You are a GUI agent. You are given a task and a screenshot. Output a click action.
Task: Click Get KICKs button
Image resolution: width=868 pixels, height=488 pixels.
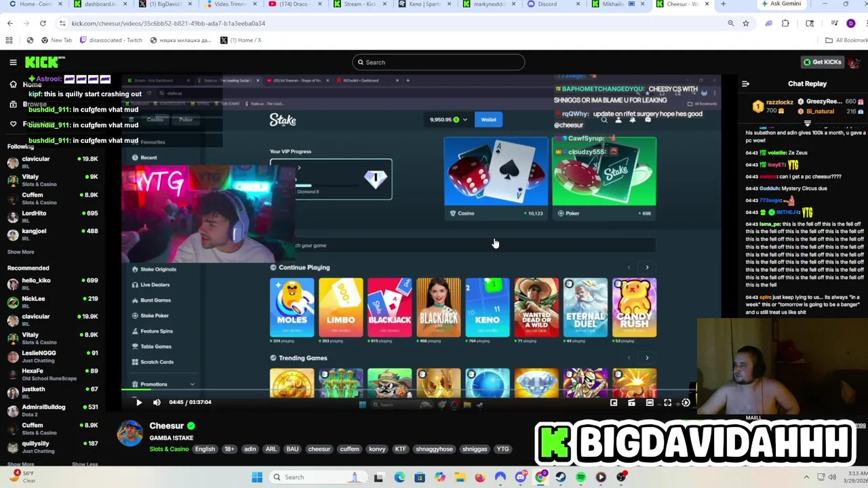(823, 62)
